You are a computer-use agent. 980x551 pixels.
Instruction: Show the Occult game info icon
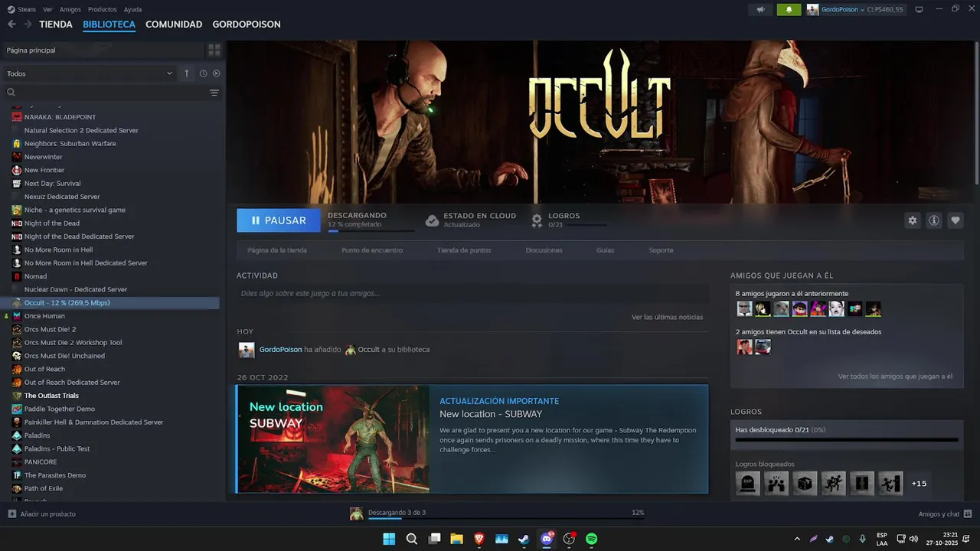[x=933, y=220]
